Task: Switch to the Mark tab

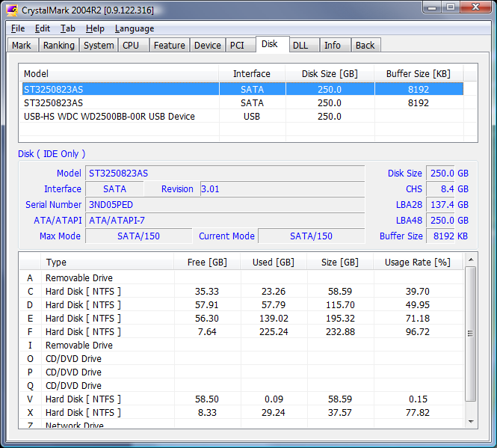Action: pos(22,45)
